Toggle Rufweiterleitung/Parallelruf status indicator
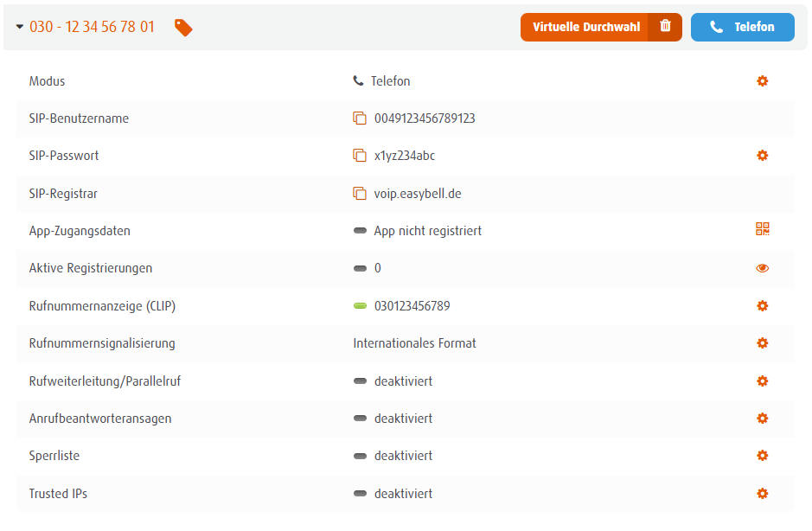This screenshot has height=531, width=812. [x=360, y=381]
